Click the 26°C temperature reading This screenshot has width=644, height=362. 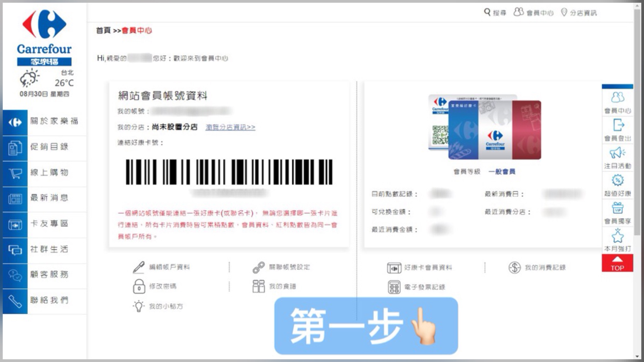(x=64, y=83)
